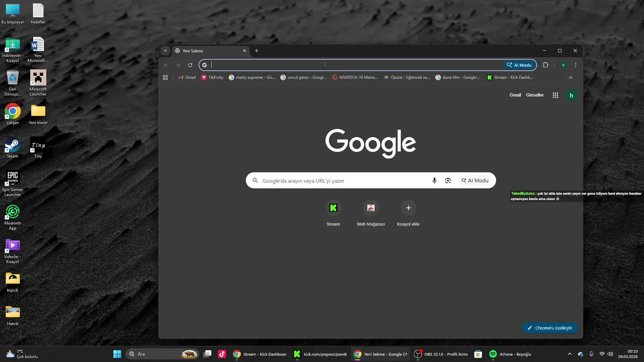The height and width of the screenshot is (362, 644).
Task: Open the Google account avatar on the page
Action: point(571,95)
